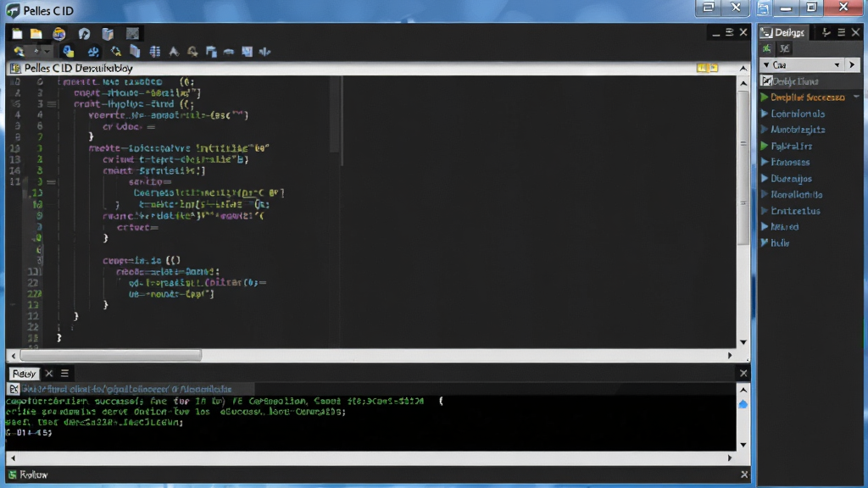Click the 'Rollow' status bar label

pyautogui.click(x=33, y=474)
